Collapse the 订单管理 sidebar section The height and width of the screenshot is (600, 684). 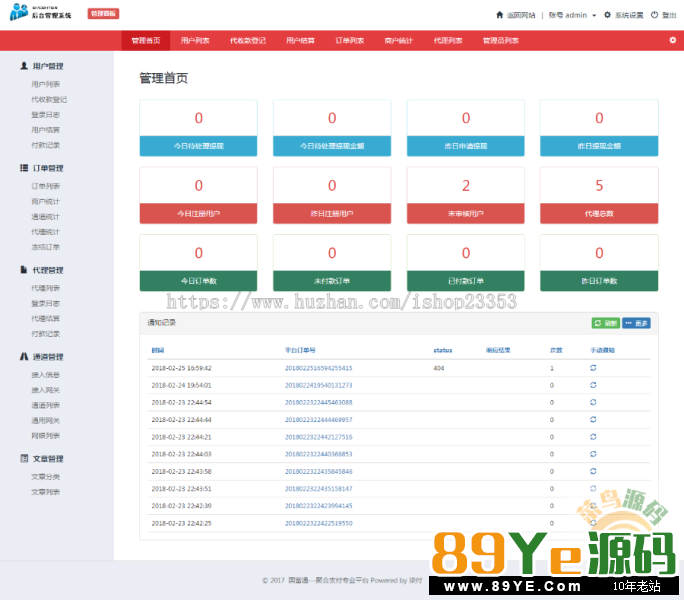pyautogui.click(x=42, y=168)
